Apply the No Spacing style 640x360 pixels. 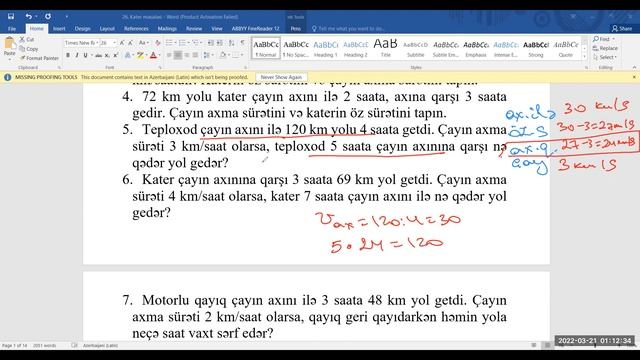click(x=296, y=48)
